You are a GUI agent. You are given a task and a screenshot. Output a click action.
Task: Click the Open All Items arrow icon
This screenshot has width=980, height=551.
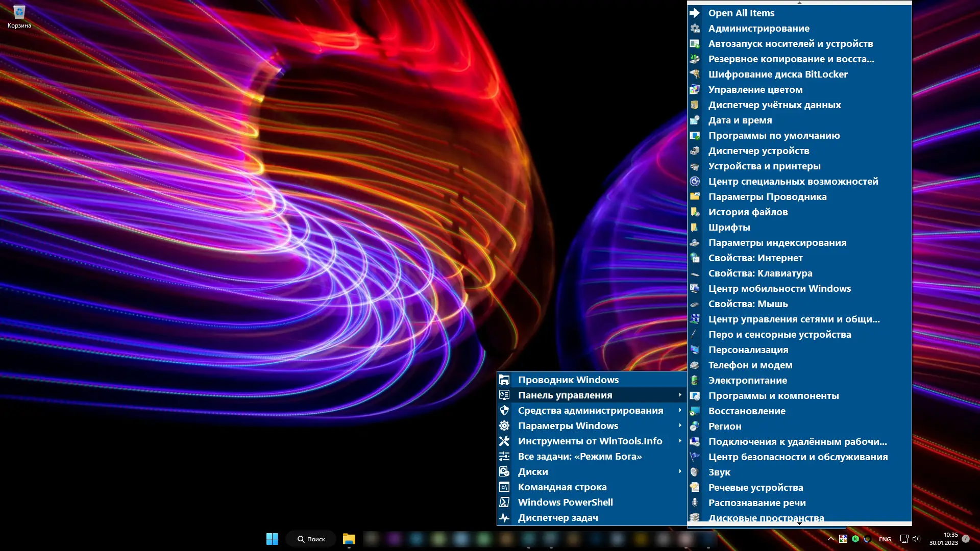coord(695,13)
